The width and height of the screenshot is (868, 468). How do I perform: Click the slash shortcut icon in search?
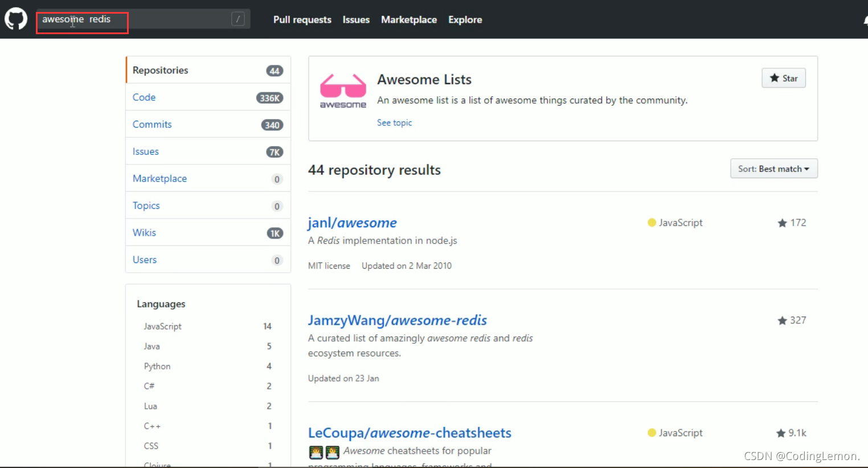coord(238,19)
